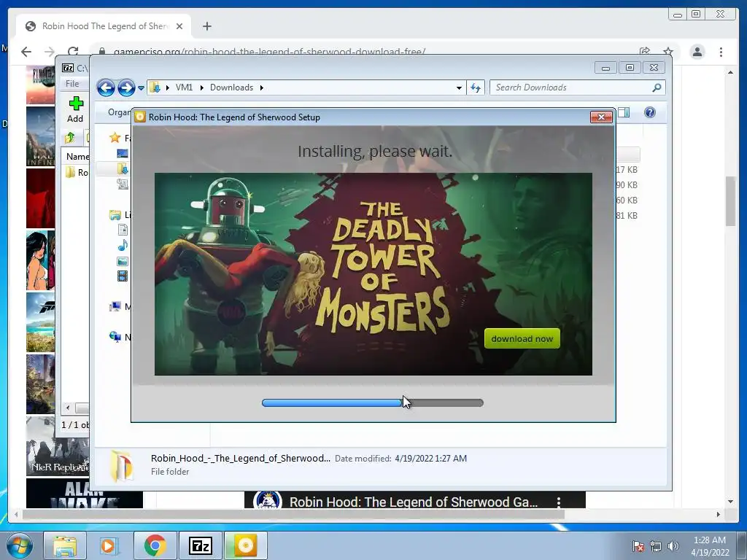The width and height of the screenshot is (747, 560).
Task: Open Windows Media Player from taskbar
Action: tap(108, 545)
